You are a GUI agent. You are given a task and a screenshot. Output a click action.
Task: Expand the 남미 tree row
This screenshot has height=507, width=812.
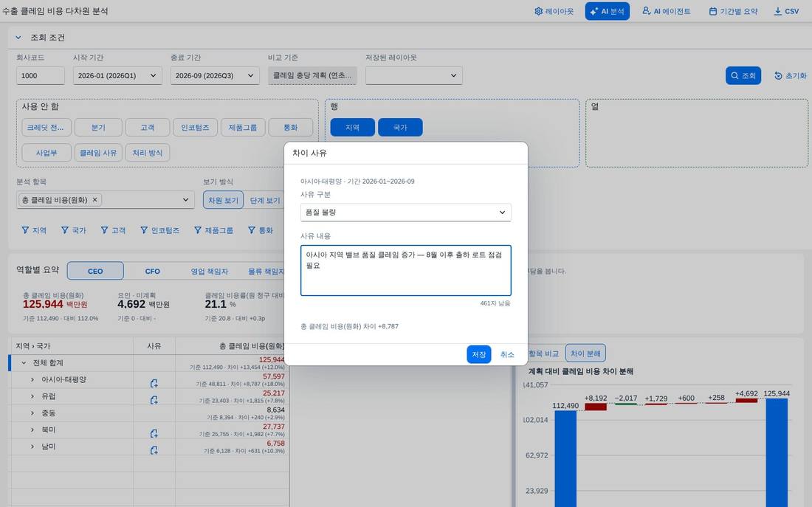(32, 446)
